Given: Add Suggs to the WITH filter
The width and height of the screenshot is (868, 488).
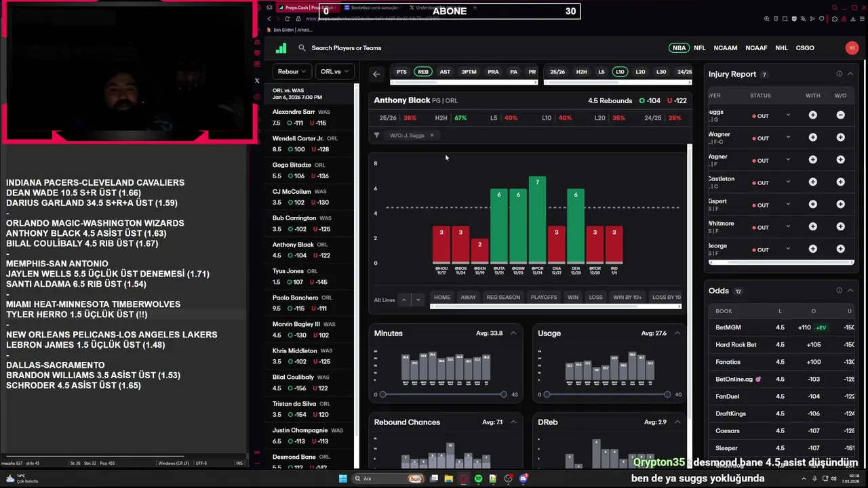Looking at the screenshot, I should [x=812, y=115].
